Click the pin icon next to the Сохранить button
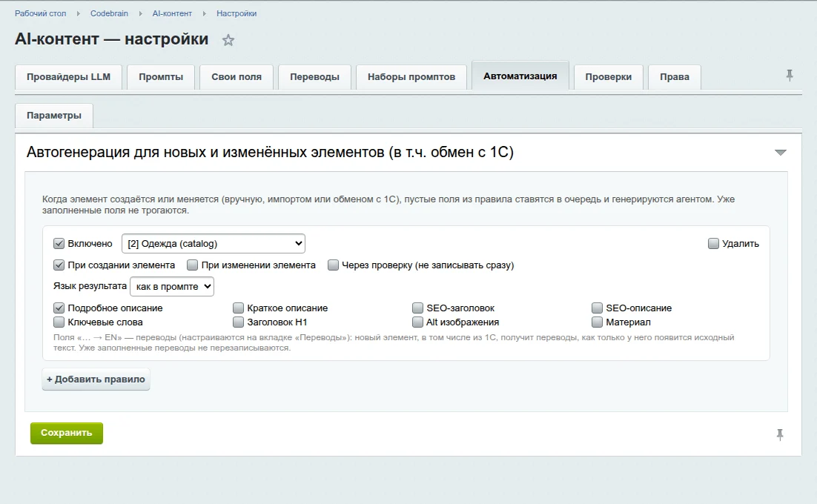 pyautogui.click(x=779, y=435)
